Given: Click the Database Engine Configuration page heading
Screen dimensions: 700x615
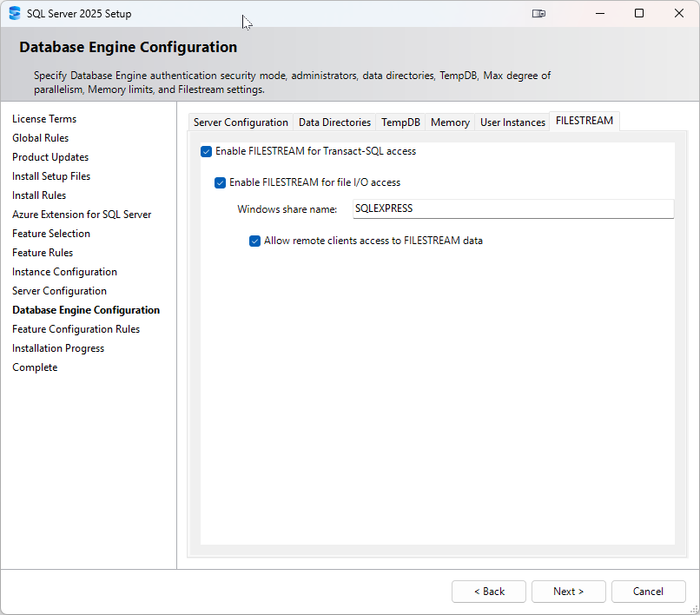Looking at the screenshot, I should [x=129, y=48].
